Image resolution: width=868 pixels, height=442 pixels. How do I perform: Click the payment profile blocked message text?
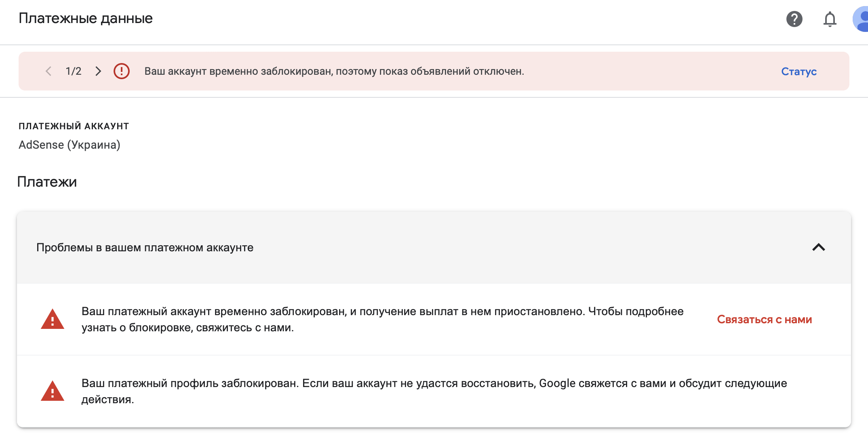pos(434,391)
